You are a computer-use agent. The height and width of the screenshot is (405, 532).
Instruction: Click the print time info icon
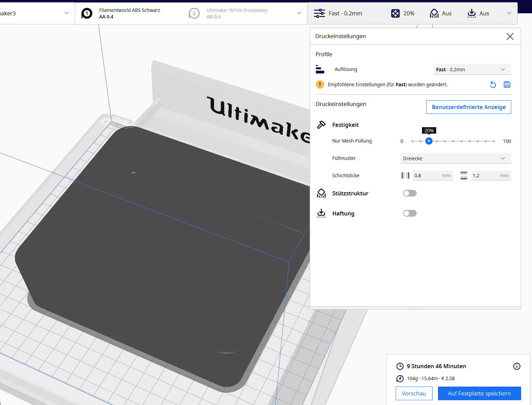click(x=517, y=366)
